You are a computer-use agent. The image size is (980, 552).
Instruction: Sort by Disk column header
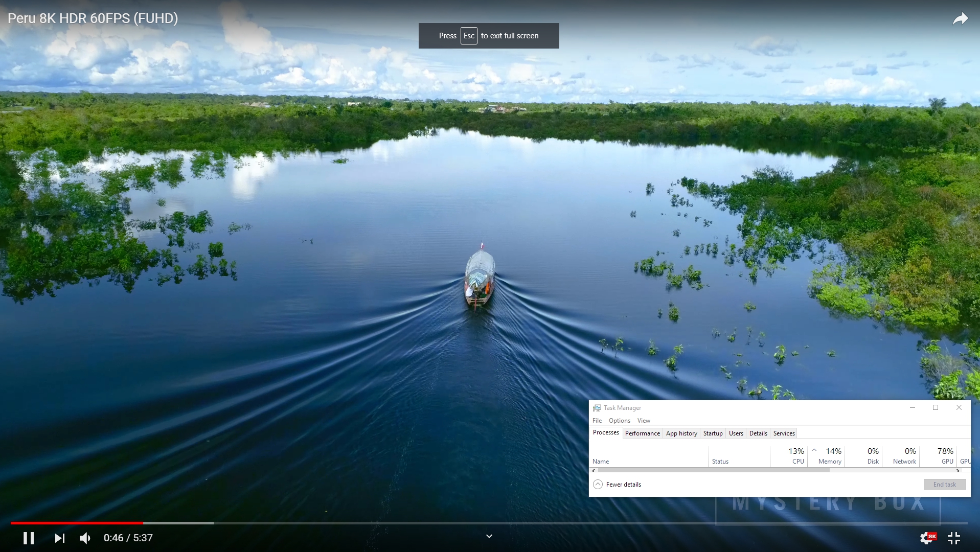coord(863,456)
